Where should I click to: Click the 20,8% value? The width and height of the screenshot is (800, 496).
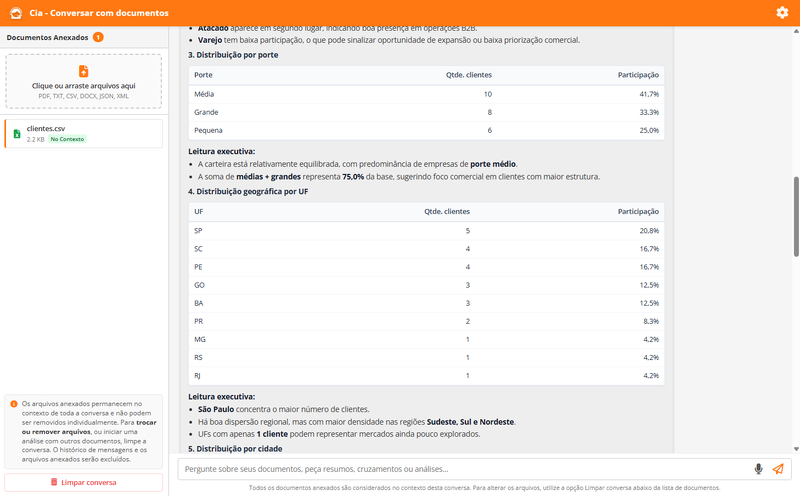click(x=649, y=231)
